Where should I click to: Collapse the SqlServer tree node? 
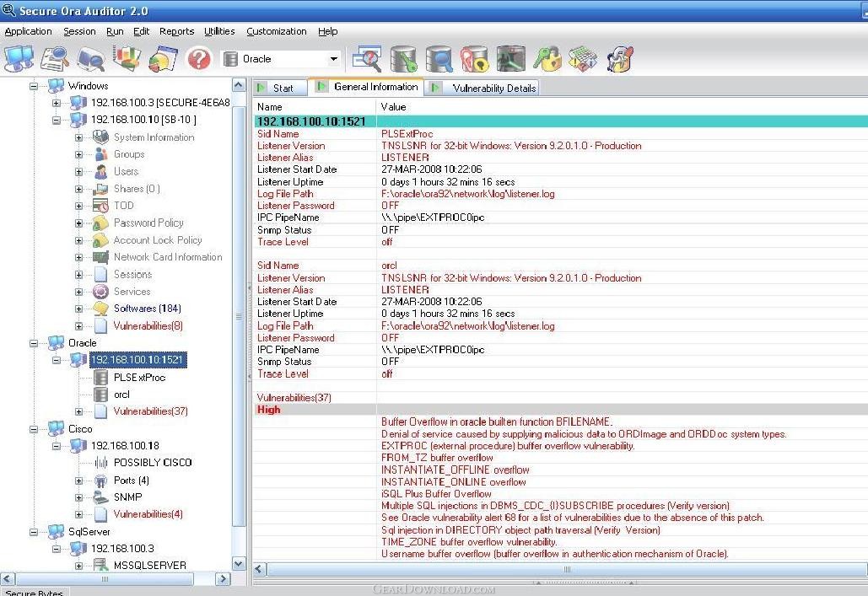[x=35, y=532]
